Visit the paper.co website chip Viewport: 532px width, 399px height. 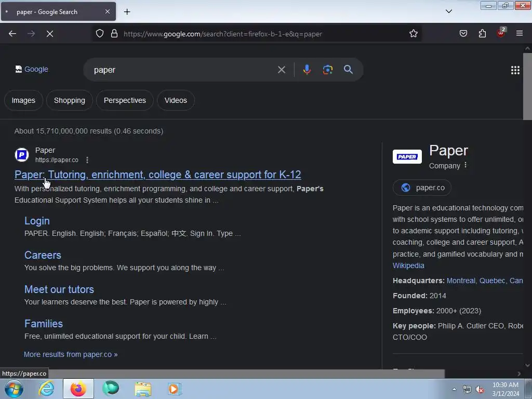[422, 188]
